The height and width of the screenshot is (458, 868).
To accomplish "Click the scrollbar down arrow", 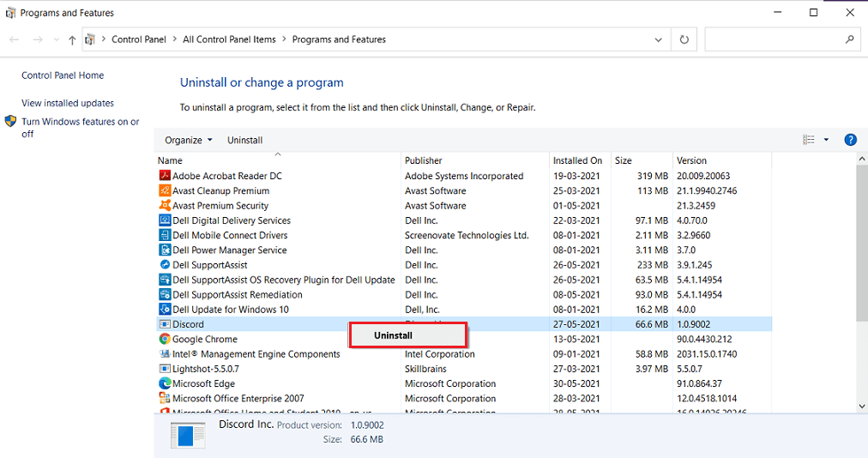I will (x=861, y=406).
